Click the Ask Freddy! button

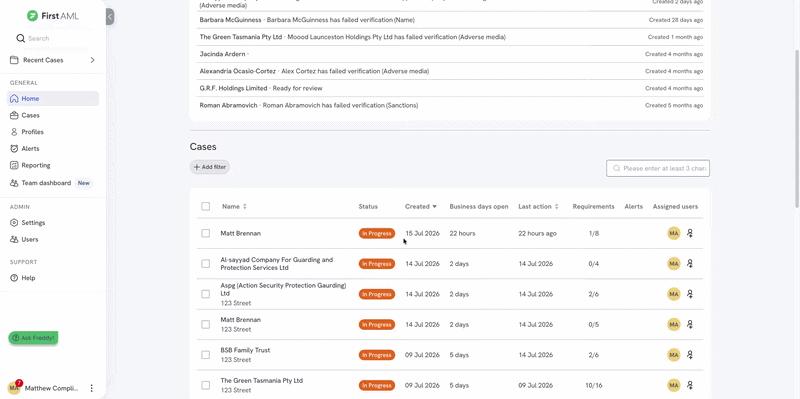[x=33, y=338]
